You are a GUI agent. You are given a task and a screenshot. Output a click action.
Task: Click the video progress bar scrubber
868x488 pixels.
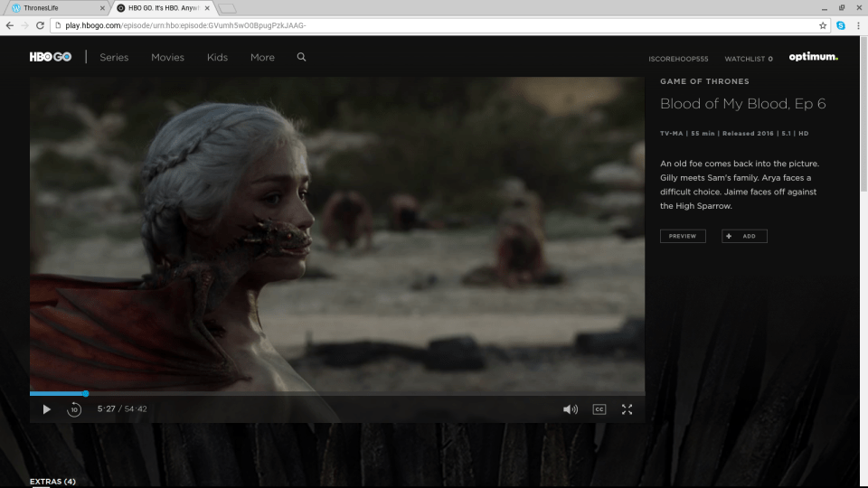click(86, 393)
